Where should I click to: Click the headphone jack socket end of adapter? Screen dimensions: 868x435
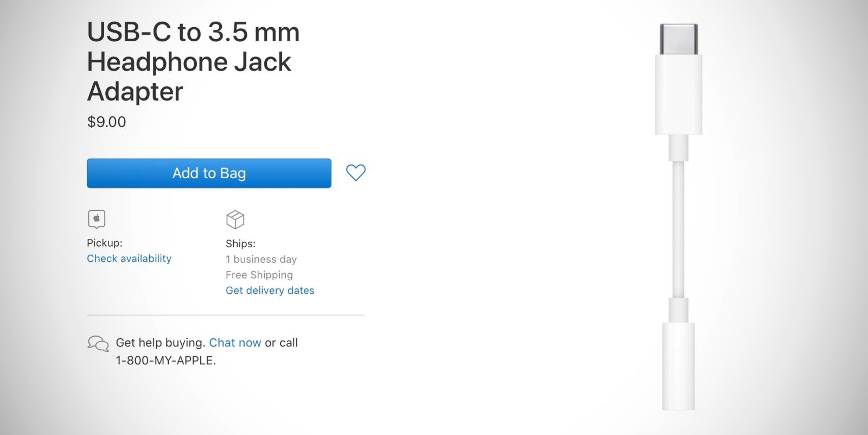click(x=678, y=367)
